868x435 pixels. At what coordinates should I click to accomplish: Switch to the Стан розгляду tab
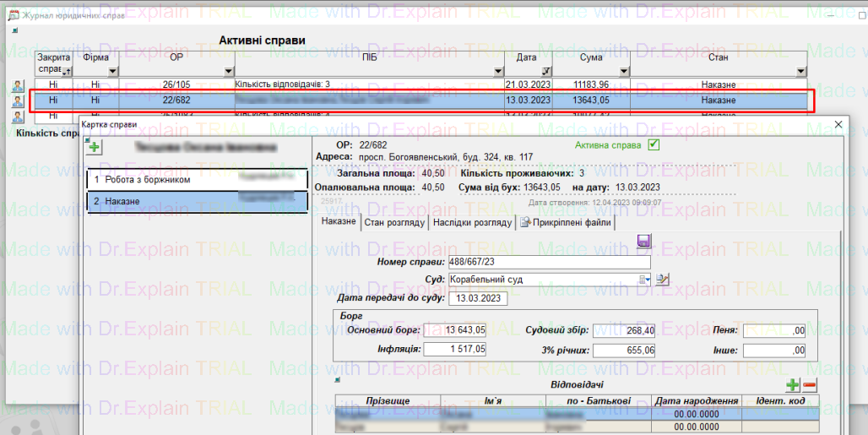394,223
